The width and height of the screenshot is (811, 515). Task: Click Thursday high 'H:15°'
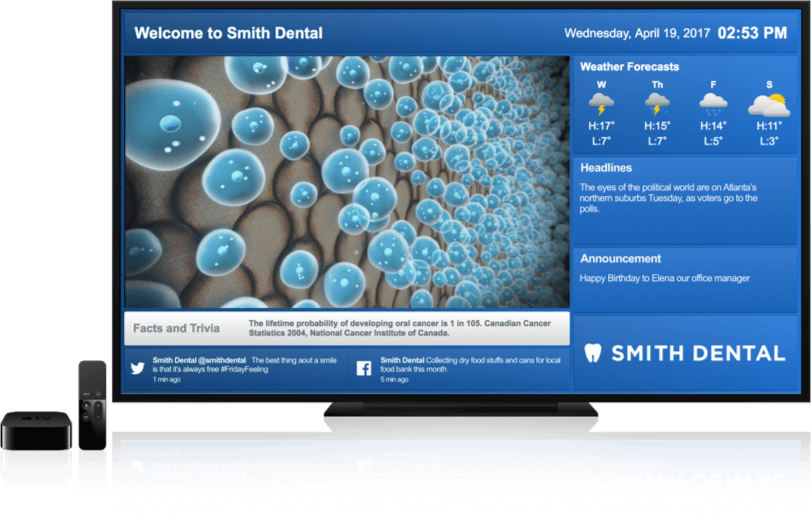coord(657,126)
